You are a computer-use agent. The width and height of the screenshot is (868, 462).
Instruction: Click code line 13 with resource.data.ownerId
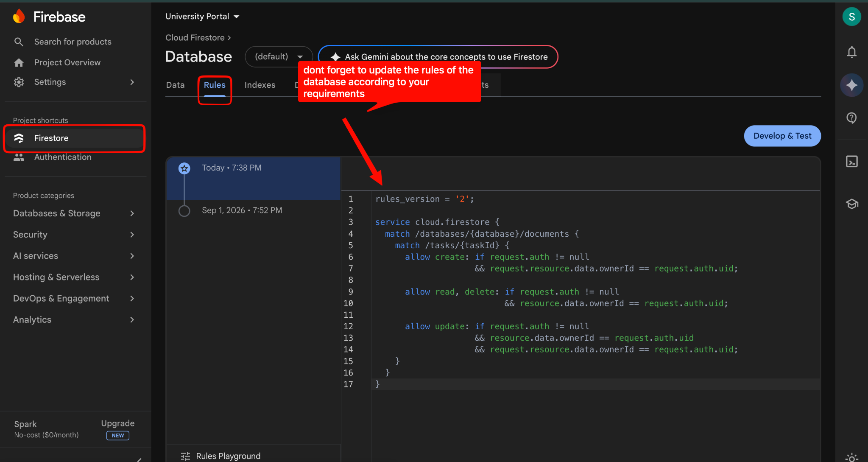pyautogui.click(x=584, y=338)
